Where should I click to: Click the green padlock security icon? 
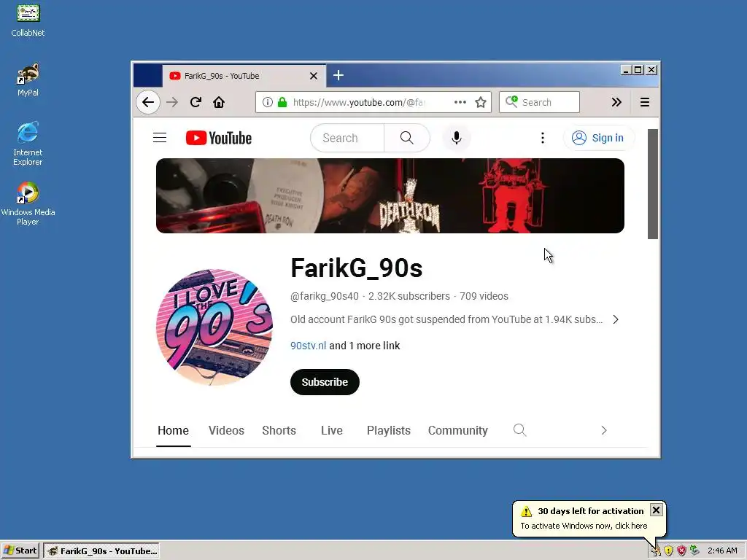point(282,102)
